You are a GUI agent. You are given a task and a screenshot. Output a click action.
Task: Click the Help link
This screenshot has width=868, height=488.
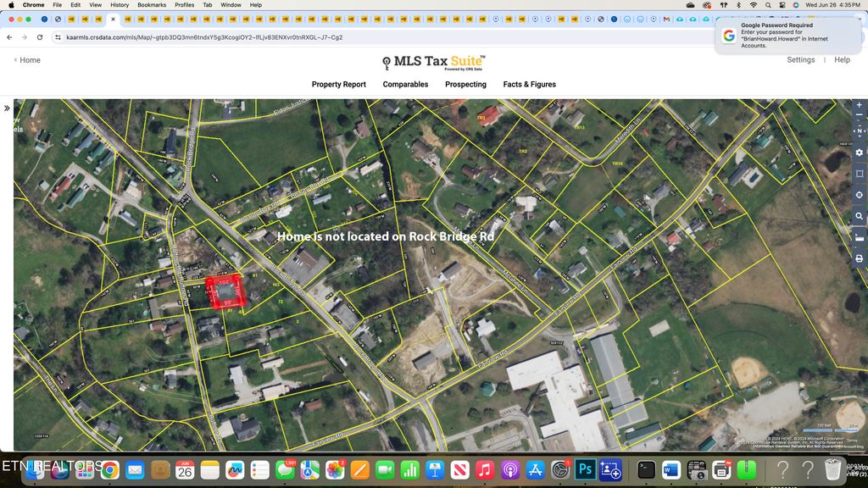[x=842, y=59]
